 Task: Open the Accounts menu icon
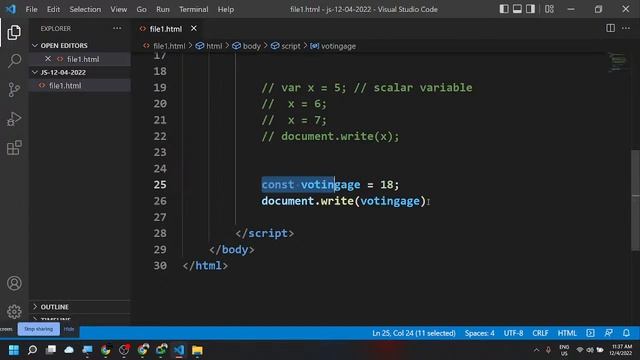pos(14,283)
